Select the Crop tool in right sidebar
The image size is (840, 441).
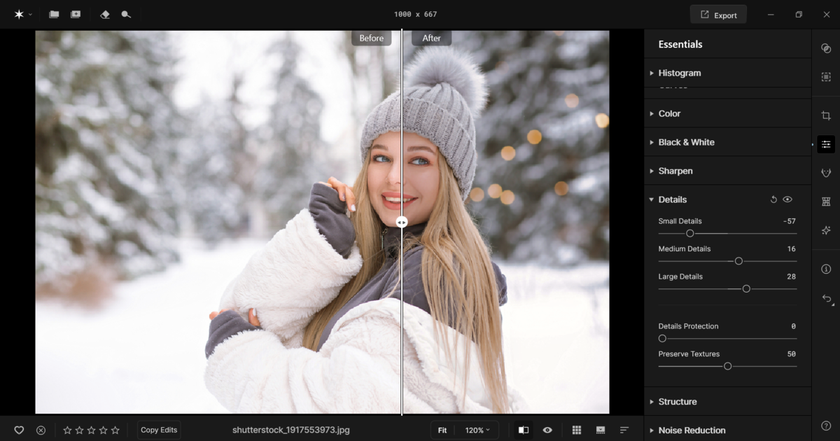coord(825,116)
